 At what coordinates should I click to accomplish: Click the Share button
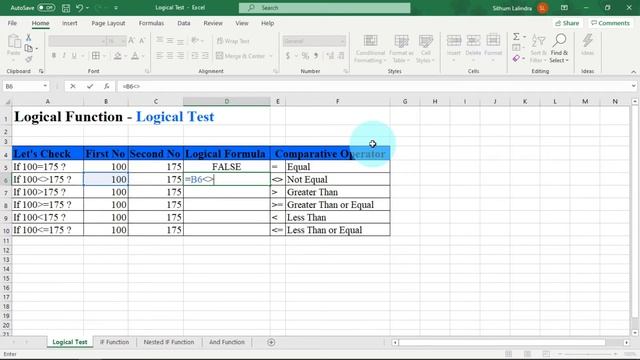point(567,23)
